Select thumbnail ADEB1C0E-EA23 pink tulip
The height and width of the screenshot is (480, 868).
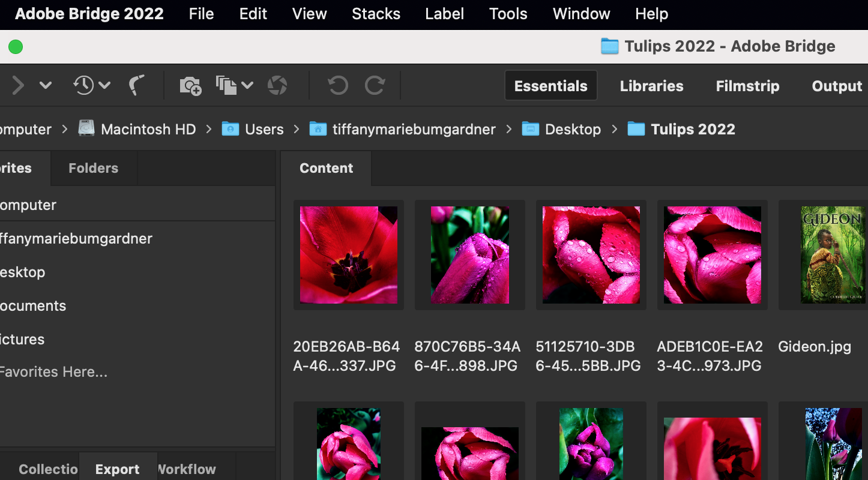coord(713,255)
